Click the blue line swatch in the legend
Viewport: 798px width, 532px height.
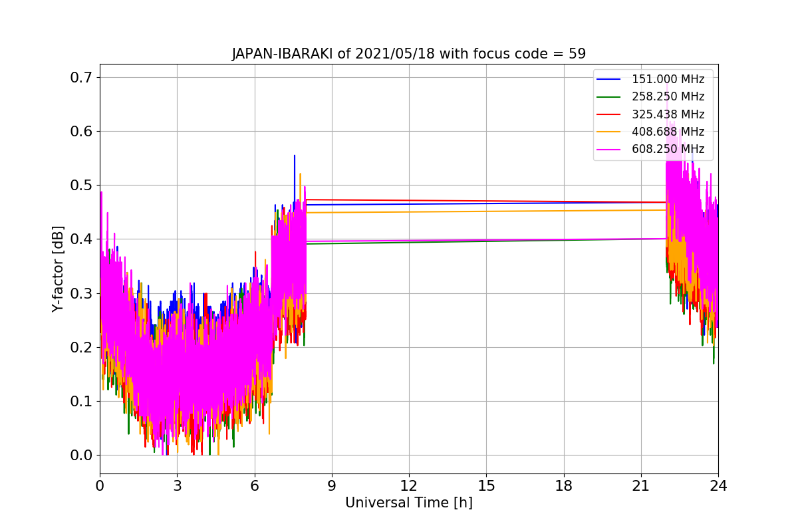(x=610, y=79)
